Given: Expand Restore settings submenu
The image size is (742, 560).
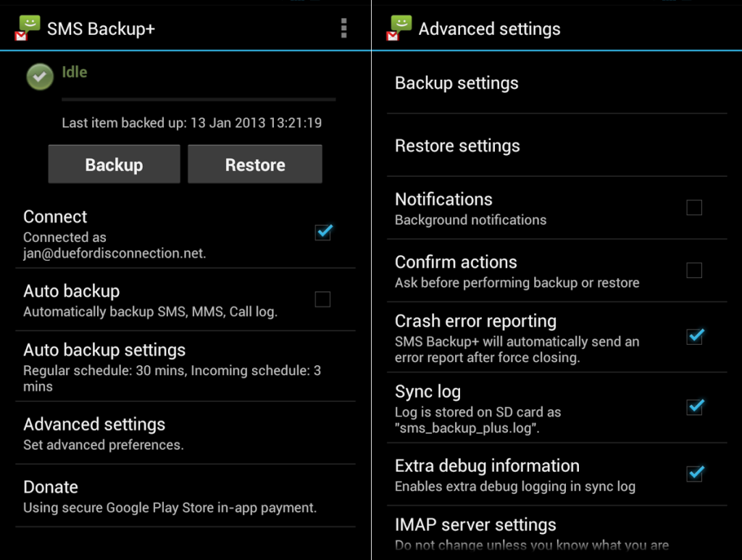Looking at the screenshot, I should (x=557, y=145).
